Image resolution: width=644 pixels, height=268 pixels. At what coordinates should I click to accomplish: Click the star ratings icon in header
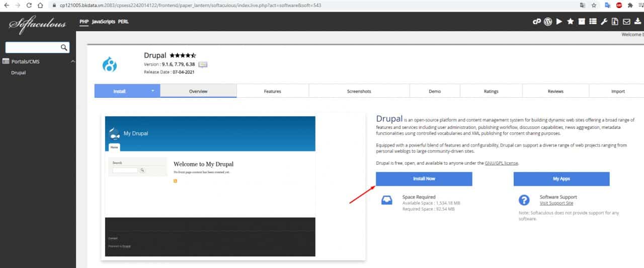[x=571, y=22]
